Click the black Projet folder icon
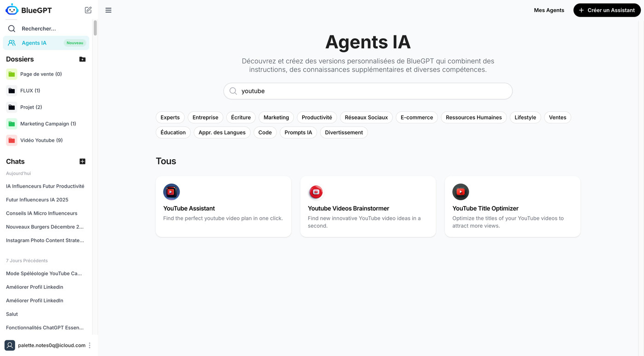The image size is (644, 356). pos(11,107)
